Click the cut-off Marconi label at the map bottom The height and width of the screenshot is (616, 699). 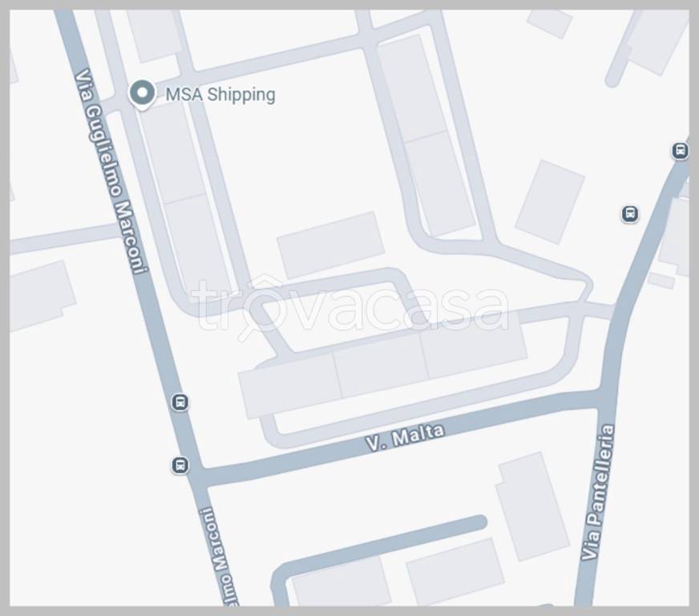point(218,557)
